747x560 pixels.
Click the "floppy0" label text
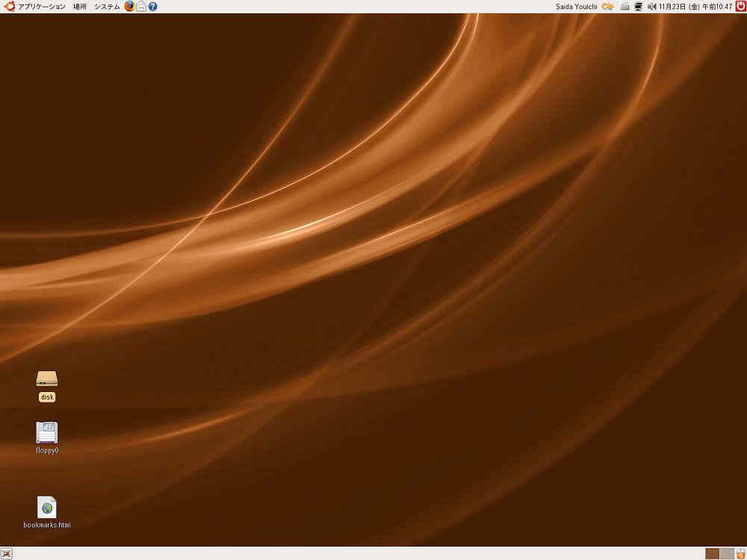pyautogui.click(x=47, y=450)
